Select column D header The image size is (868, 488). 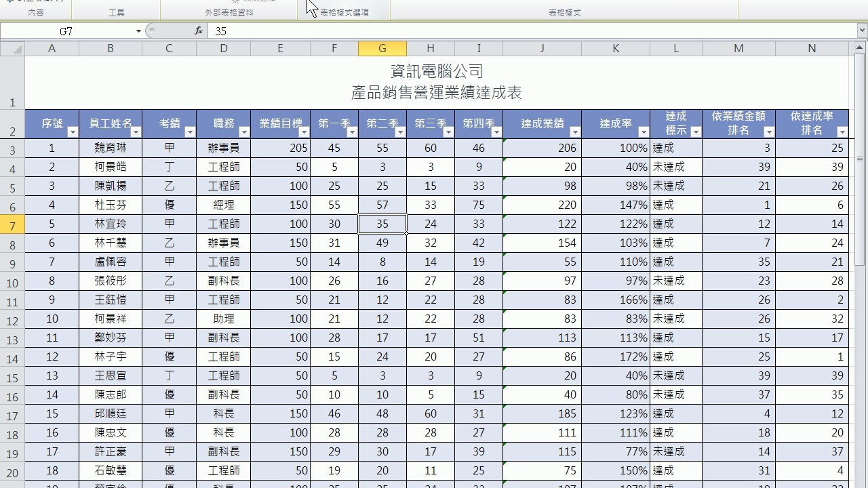pyautogui.click(x=223, y=49)
